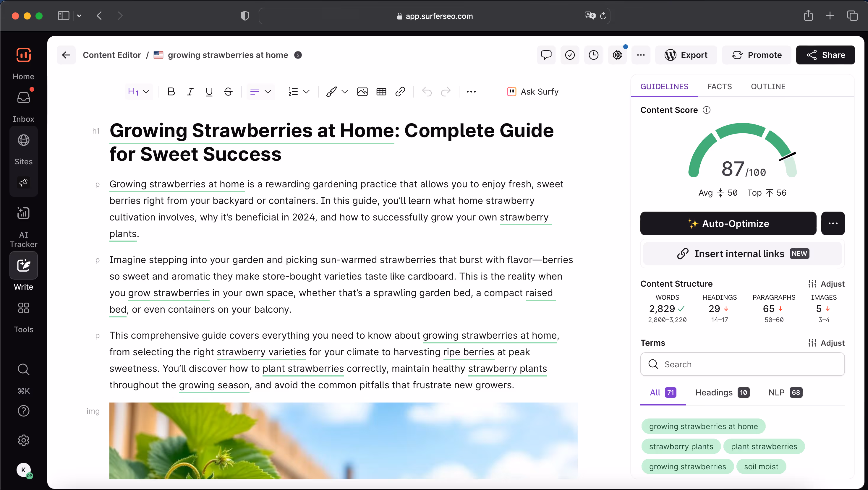Click the checkmark circle status icon
This screenshot has width=868, height=490.
point(570,55)
